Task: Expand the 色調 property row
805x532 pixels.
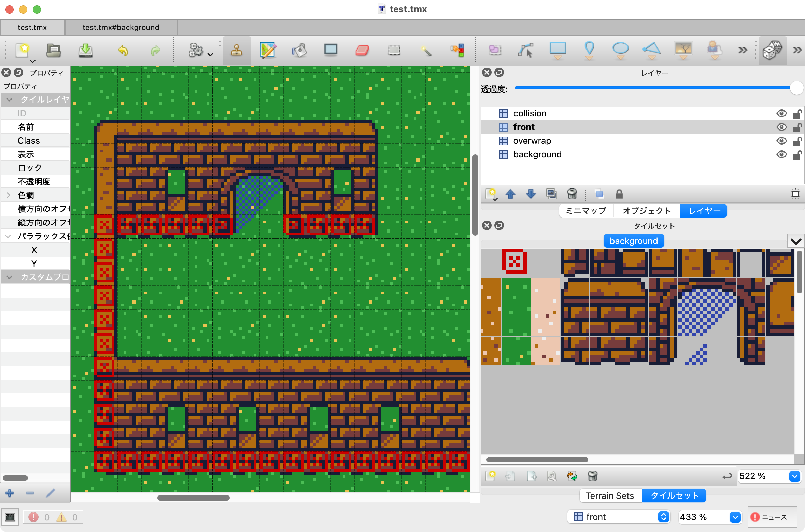Action: [9, 195]
